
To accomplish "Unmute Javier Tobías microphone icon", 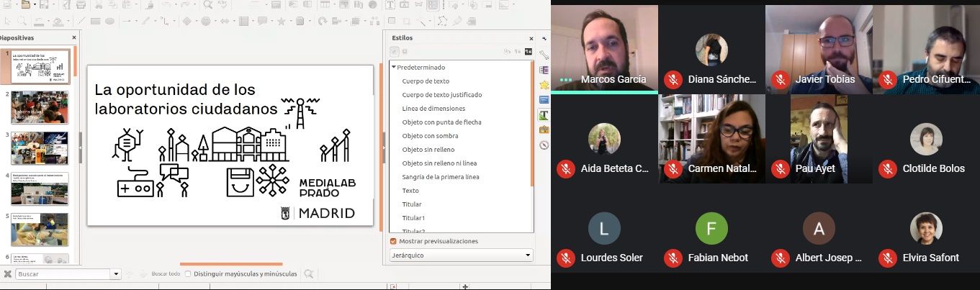I will (x=780, y=79).
